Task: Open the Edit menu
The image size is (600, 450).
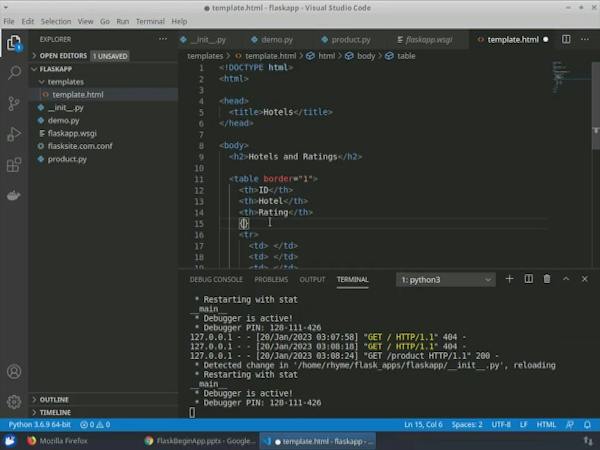Action: [x=28, y=21]
